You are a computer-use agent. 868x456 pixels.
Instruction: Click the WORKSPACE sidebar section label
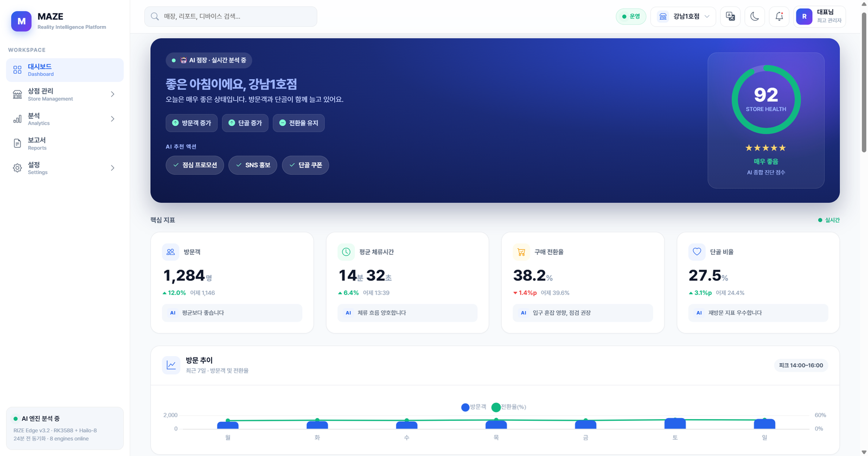point(27,50)
